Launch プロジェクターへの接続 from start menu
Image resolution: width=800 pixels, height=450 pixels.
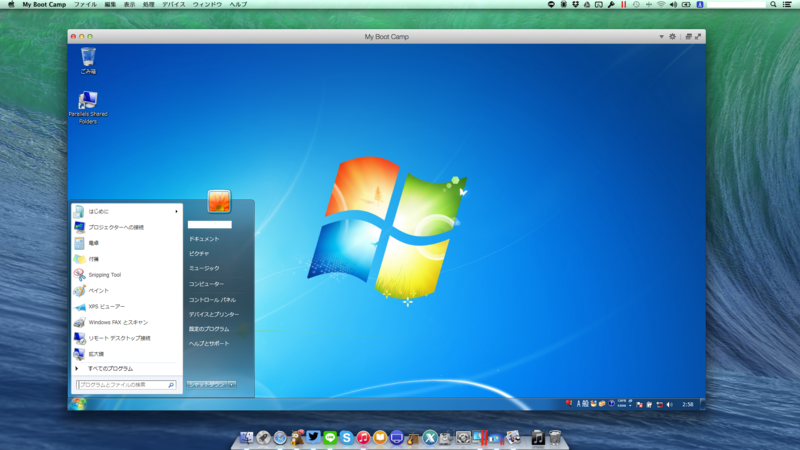click(x=127, y=227)
